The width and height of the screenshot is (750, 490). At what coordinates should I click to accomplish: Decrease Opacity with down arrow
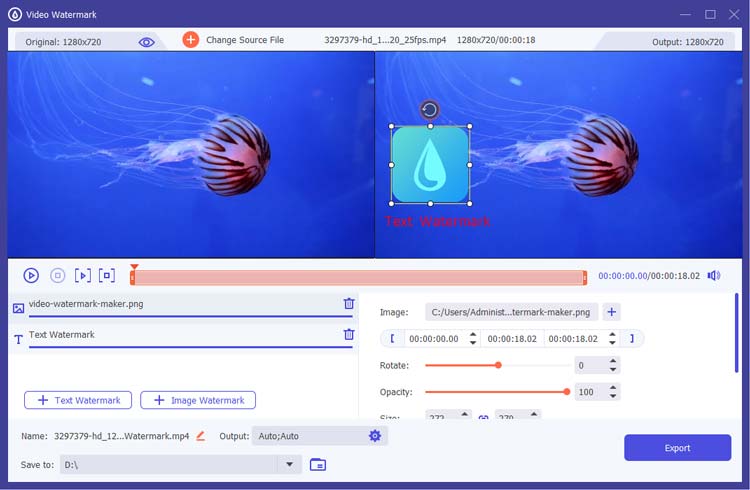click(x=613, y=396)
